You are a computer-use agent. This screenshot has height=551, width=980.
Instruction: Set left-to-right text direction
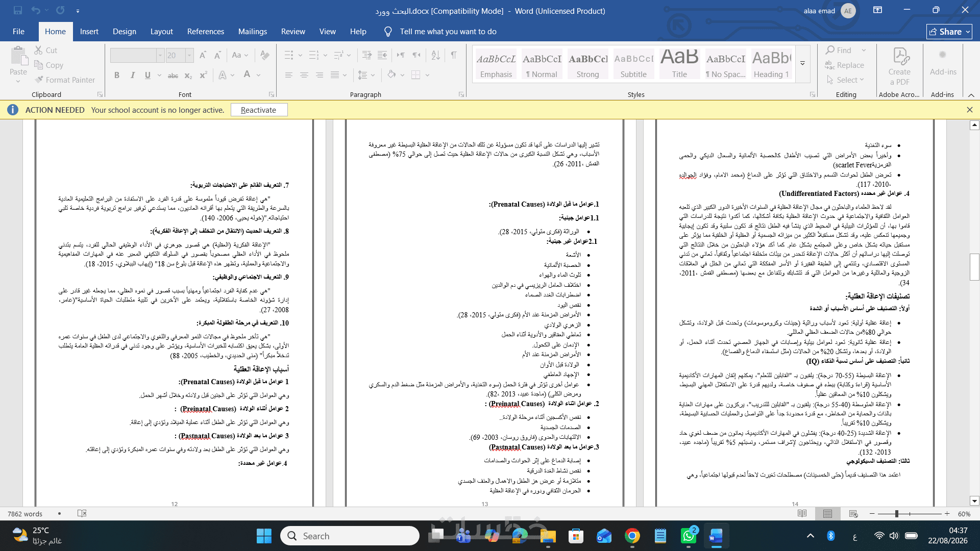[401, 55]
